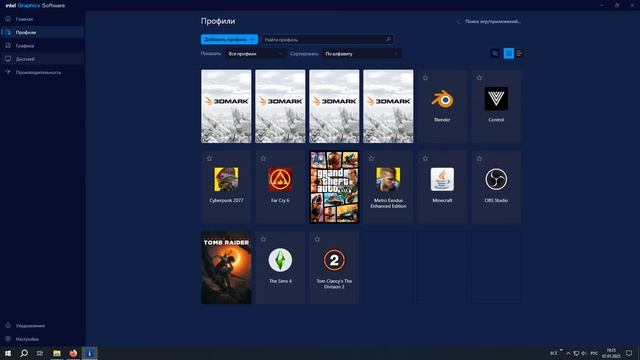Open Task View on the taskbar
The height and width of the screenshot is (360, 640).
coord(40,353)
